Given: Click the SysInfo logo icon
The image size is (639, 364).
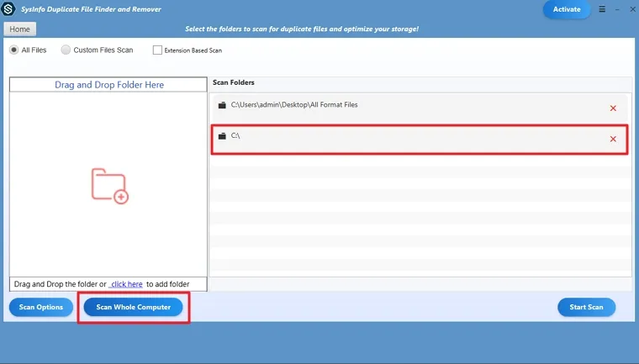Looking at the screenshot, I should click(x=8, y=8).
